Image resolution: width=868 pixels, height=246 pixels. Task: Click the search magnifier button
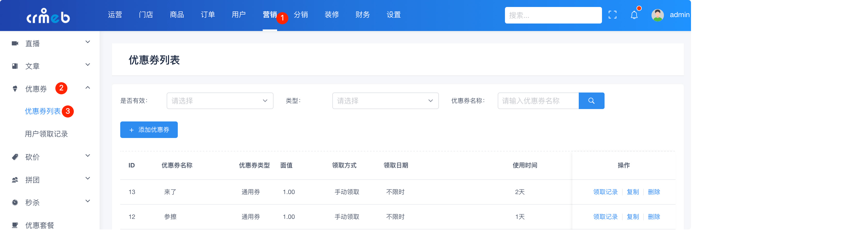(x=591, y=101)
